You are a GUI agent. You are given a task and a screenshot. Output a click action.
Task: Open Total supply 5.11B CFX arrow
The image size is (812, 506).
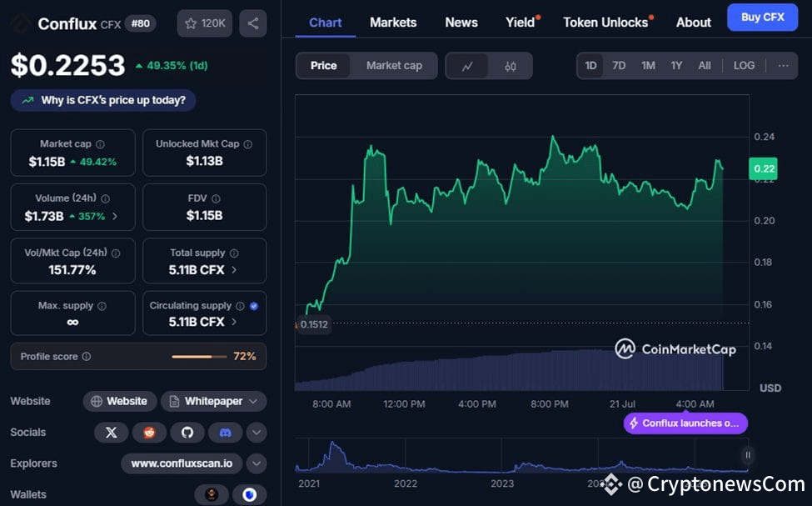pyautogui.click(x=234, y=270)
